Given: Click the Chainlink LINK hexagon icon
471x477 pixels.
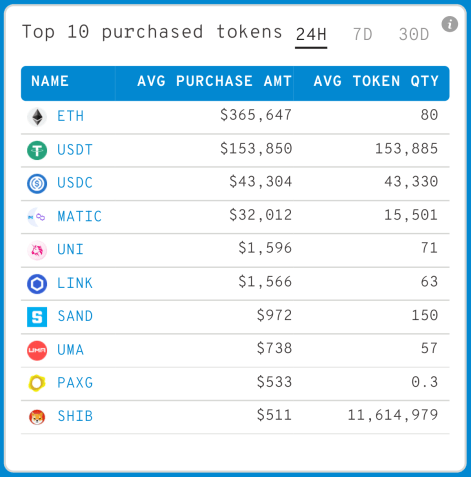Looking at the screenshot, I should (37, 284).
